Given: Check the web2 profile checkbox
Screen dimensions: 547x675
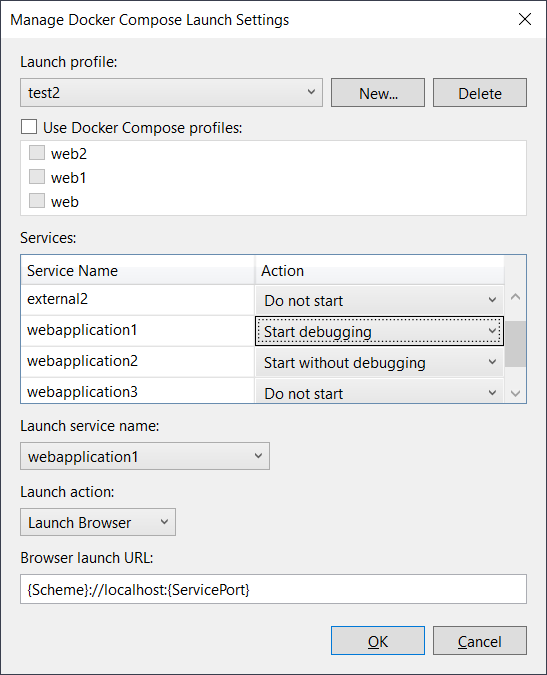Looking at the screenshot, I should click(x=37, y=153).
